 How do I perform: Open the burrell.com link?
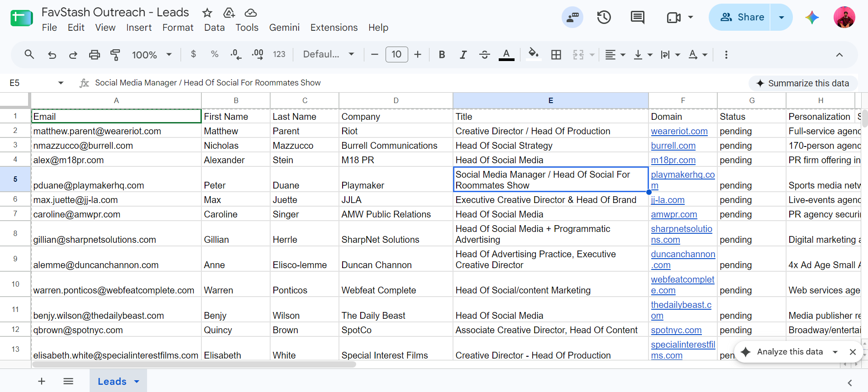tap(673, 146)
